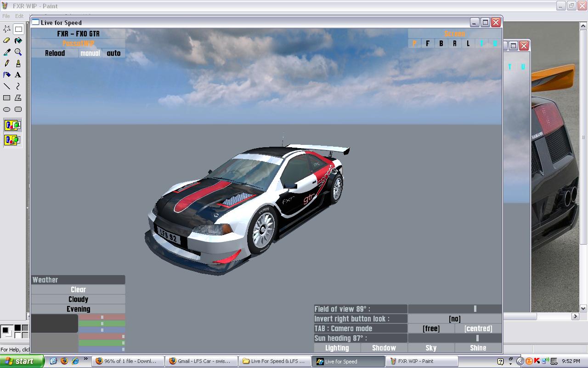Image resolution: width=588 pixels, height=368 pixels.
Task: Open Paint's Edit menu
Action: coord(19,16)
